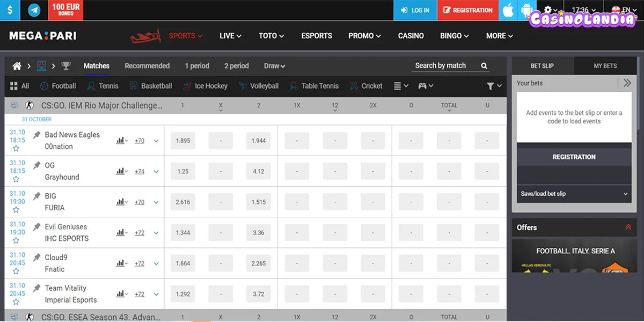The image size is (644, 322).
Task: Open +74 markets for OG match
Action: click(x=140, y=172)
